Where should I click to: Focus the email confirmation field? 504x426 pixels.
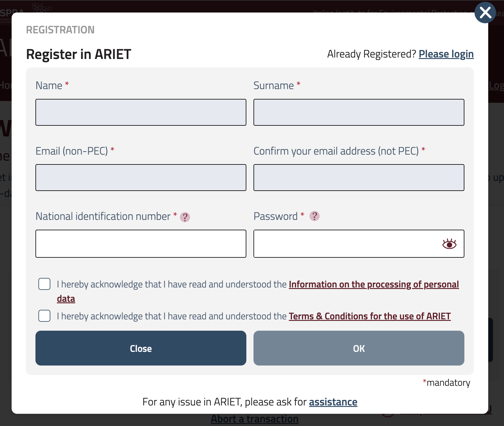point(359,178)
